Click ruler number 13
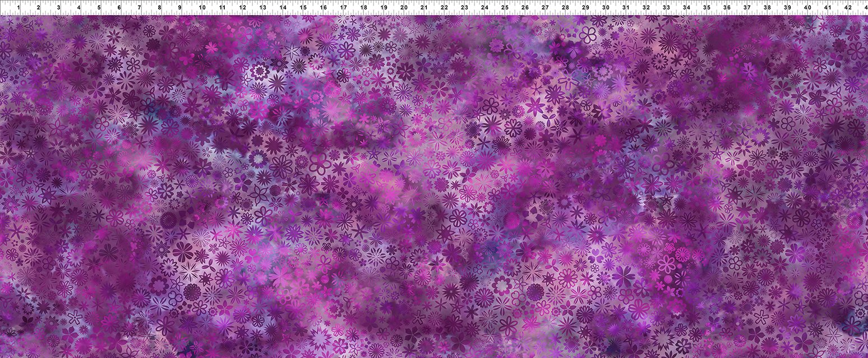The width and height of the screenshot is (868, 358). pyautogui.click(x=262, y=8)
